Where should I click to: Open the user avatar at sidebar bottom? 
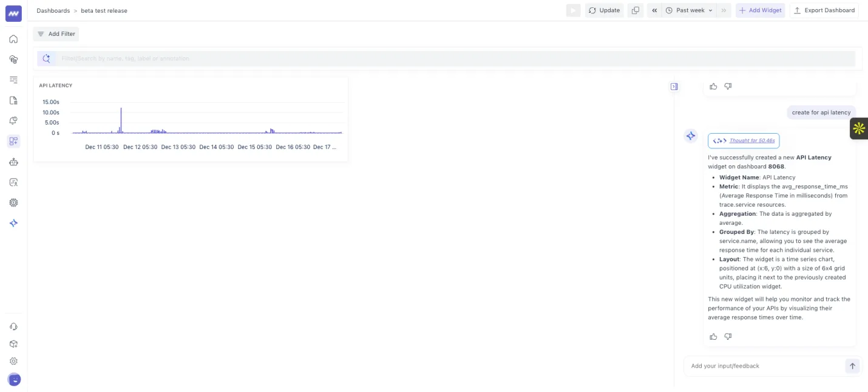13,379
